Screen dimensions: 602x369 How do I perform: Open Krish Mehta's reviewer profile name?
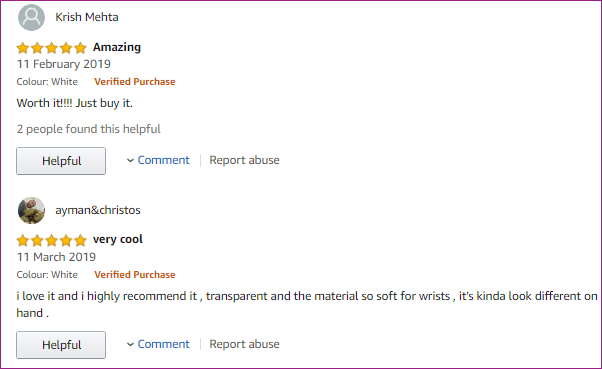tap(87, 17)
